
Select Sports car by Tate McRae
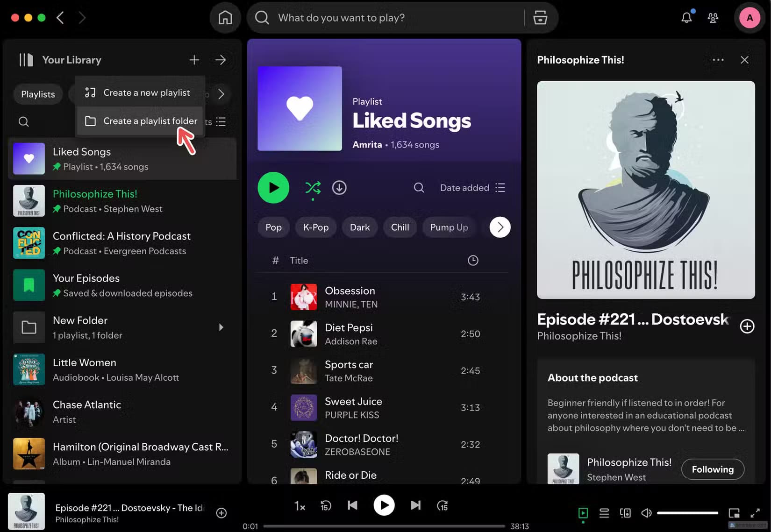[x=382, y=371]
